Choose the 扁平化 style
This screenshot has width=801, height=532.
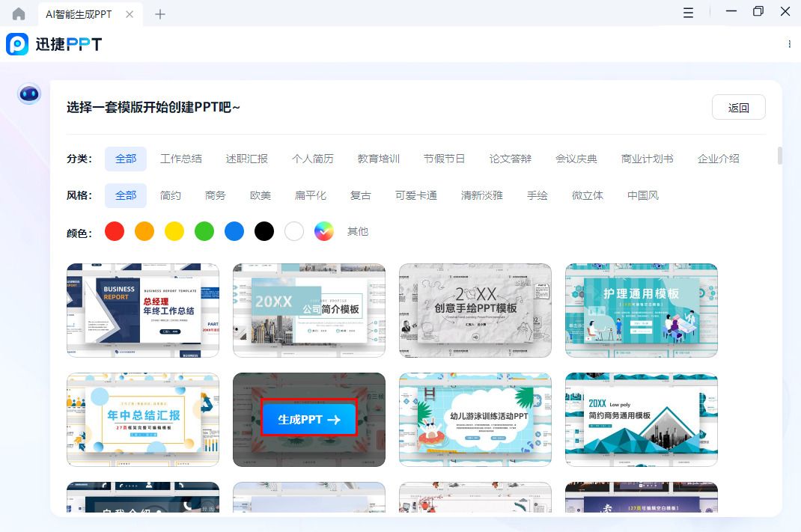pos(310,195)
